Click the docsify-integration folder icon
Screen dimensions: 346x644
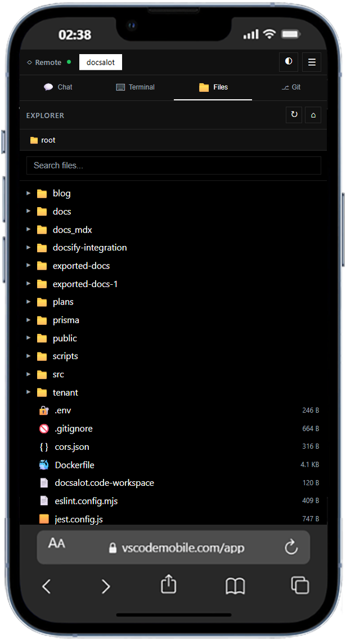pyautogui.click(x=42, y=248)
